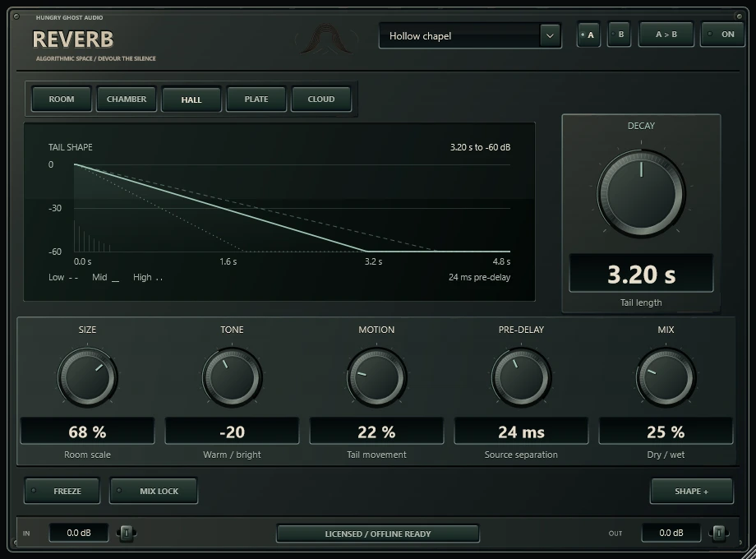Click the Mid band legend entry
Image resolution: width=756 pixels, height=559 pixels.
click(x=105, y=277)
